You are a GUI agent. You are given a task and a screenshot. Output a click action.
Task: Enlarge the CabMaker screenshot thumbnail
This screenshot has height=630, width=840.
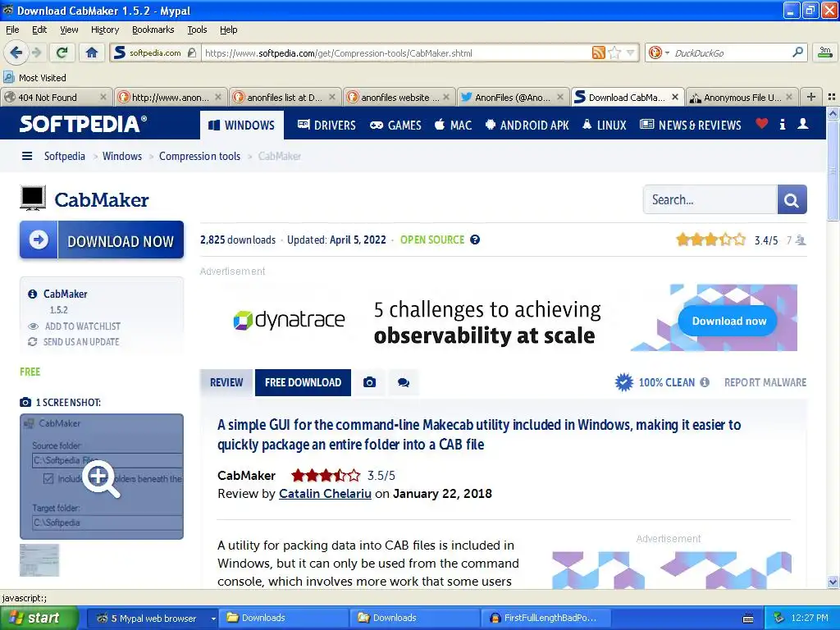click(102, 477)
